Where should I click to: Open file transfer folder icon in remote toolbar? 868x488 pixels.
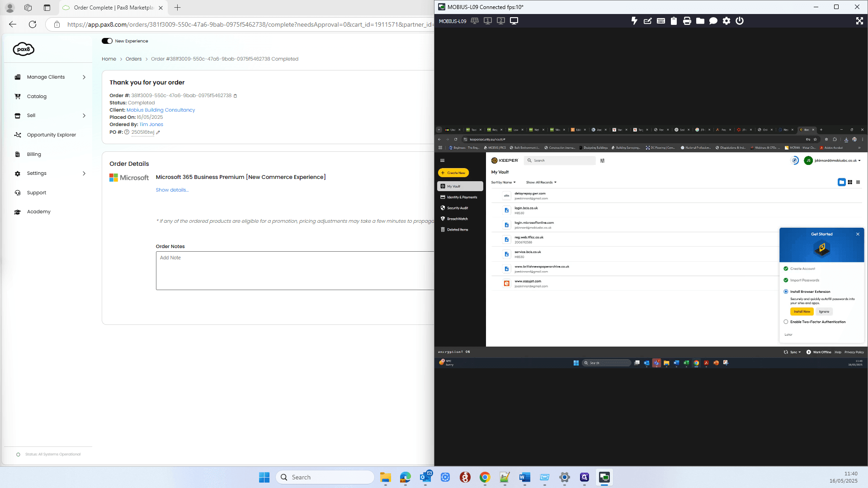(x=700, y=21)
